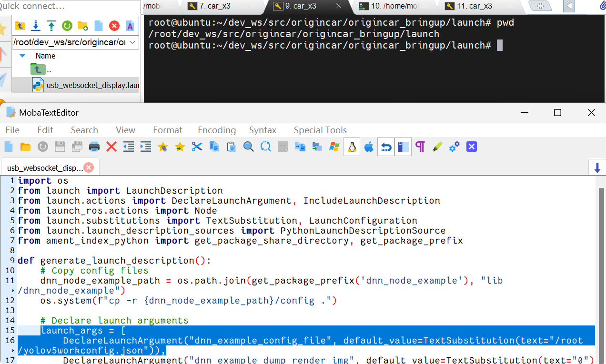Open the Special Tools menu

coord(320,130)
